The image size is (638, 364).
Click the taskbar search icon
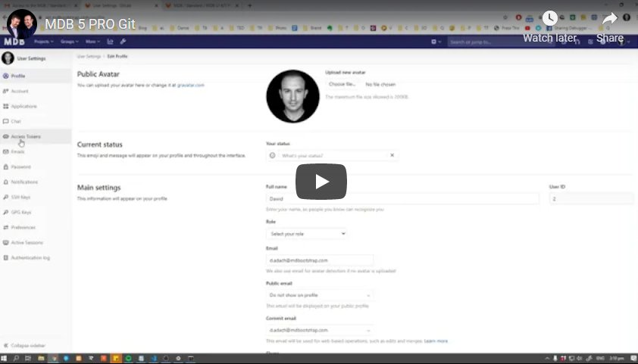[x=16, y=358]
